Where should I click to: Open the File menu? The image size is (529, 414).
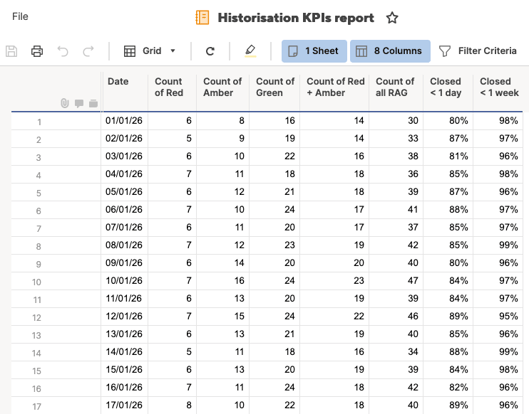tap(20, 17)
